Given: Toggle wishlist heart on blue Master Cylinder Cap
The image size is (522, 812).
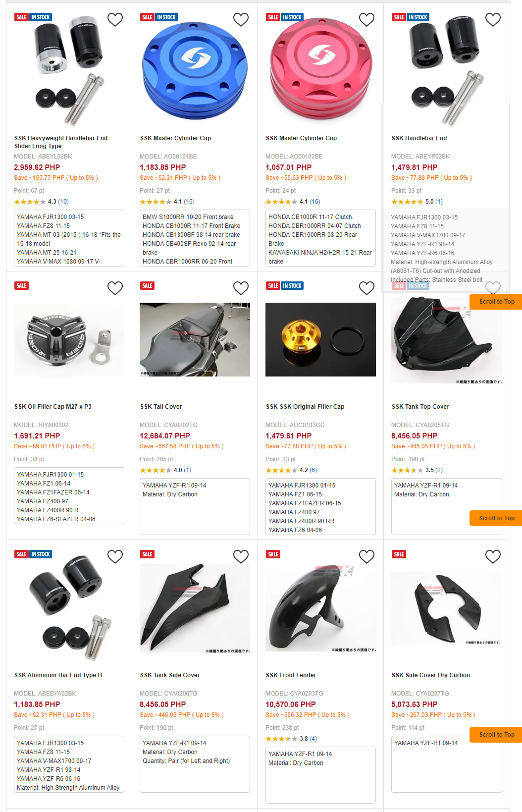Looking at the screenshot, I should 241,19.
